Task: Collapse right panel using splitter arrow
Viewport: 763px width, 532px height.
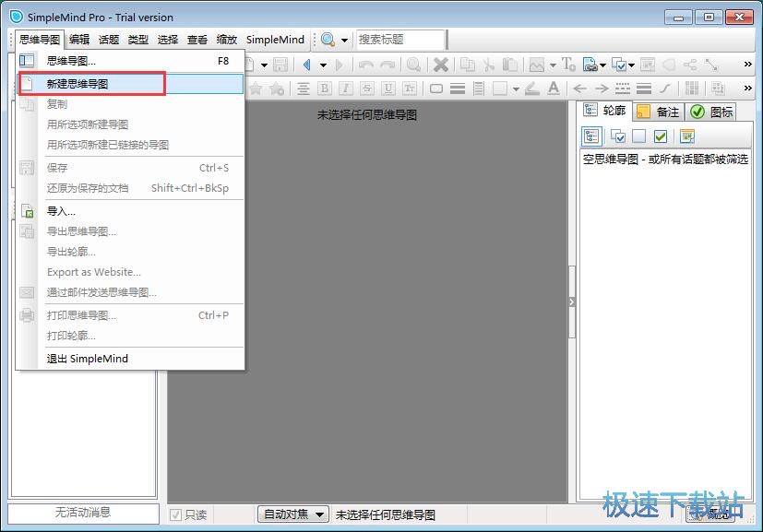Action: (572, 302)
